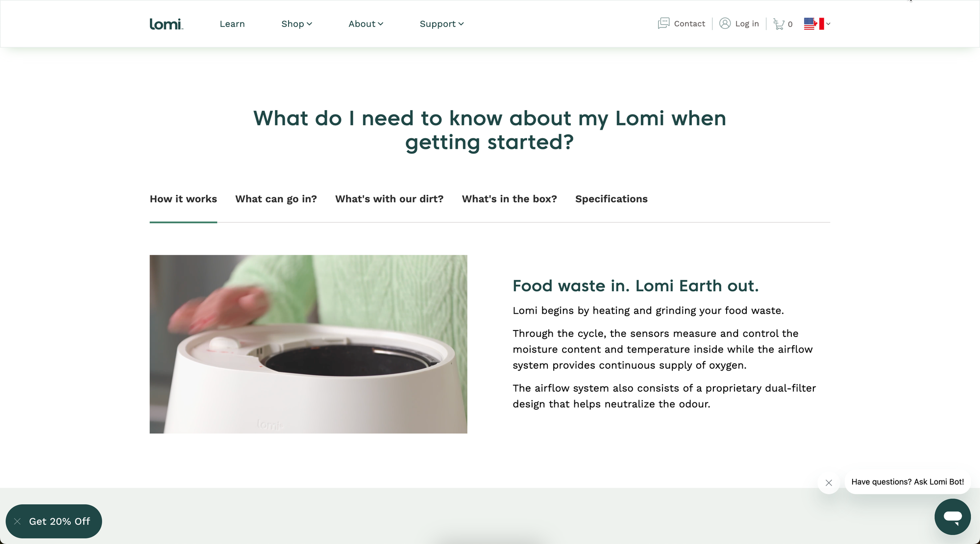
Task: Click the Lomi logo
Action: click(166, 24)
